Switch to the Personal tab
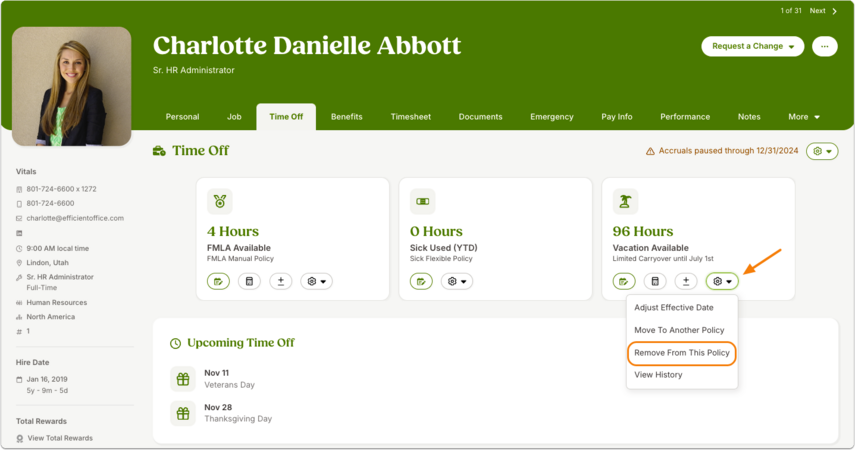 pos(182,117)
